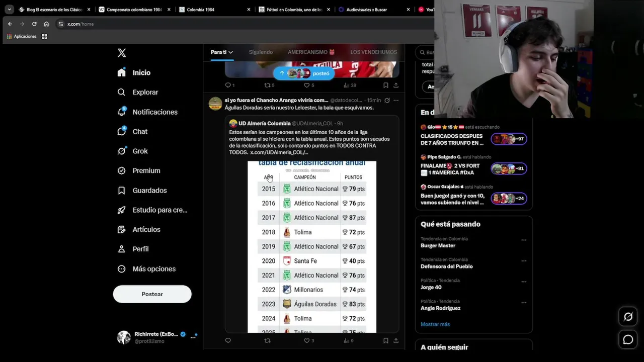
Task: Click Mostrar más under trends
Action: tap(435, 324)
